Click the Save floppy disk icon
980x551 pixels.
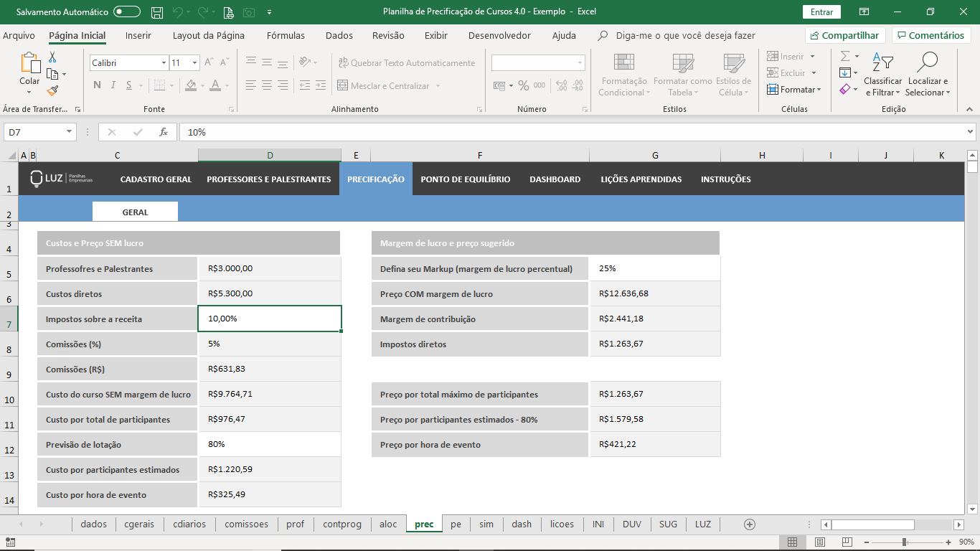(157, 12)
